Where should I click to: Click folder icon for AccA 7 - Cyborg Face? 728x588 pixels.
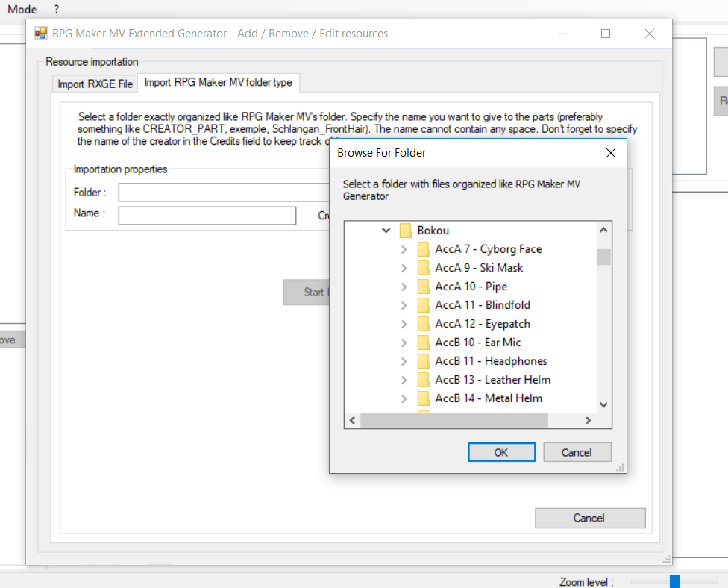(423, 249)
